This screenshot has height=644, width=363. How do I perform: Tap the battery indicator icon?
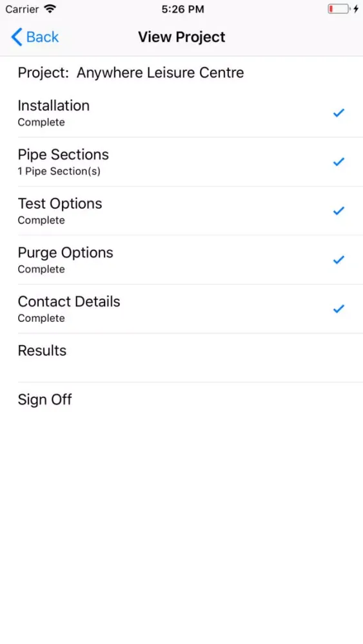(338, 9)
